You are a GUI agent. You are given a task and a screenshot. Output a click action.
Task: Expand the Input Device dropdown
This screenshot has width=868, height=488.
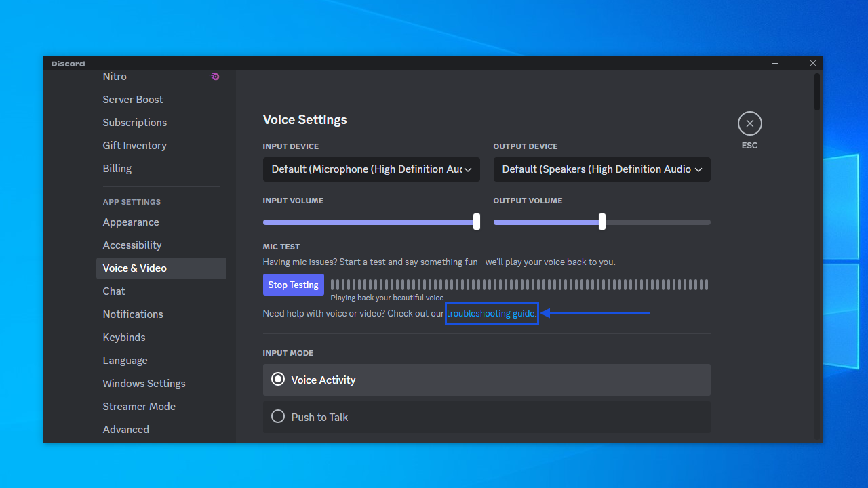(x=372, y=169)
